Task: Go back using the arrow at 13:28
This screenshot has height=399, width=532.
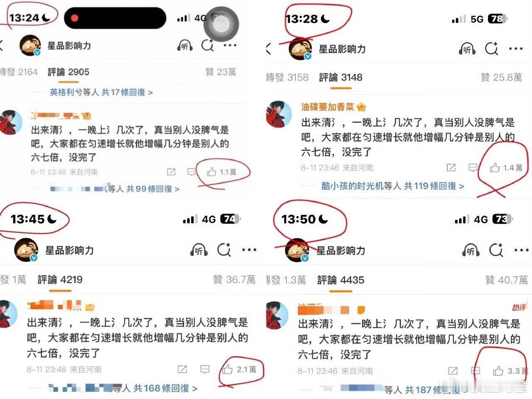Action: [x=269, y=49]
